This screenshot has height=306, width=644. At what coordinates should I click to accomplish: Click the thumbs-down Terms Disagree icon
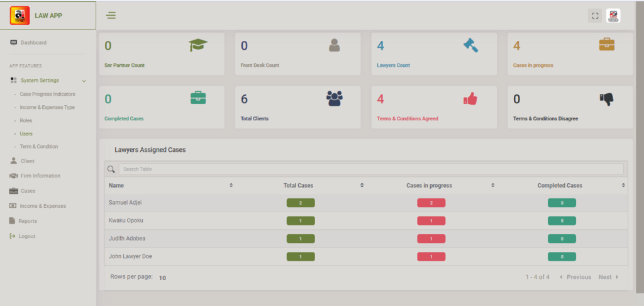coord(606,98)
